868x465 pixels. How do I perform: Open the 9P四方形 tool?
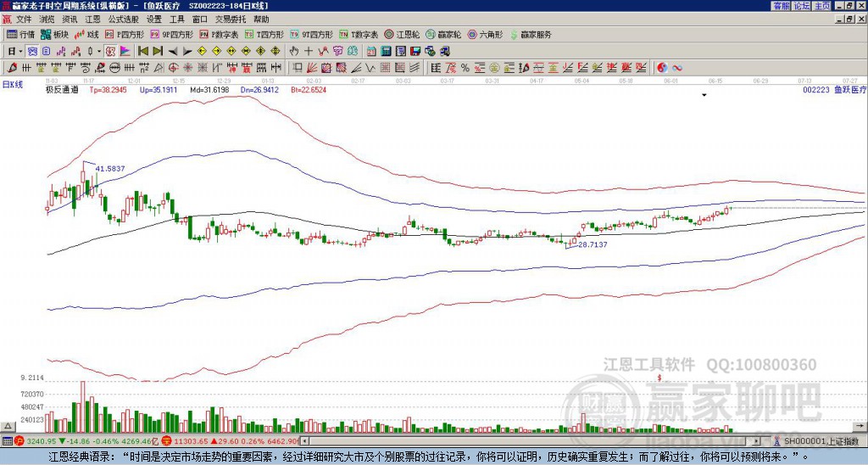[x=171, y=34]
